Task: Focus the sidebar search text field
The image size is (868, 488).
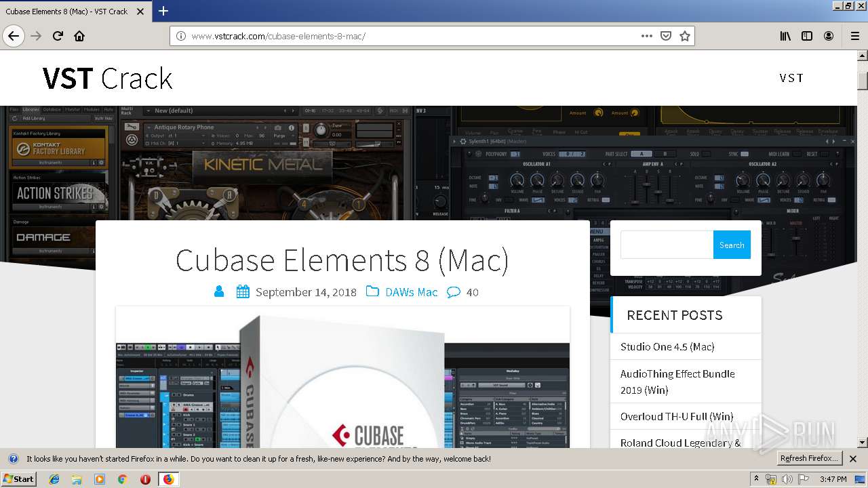Action: click(x=667, y=245)
